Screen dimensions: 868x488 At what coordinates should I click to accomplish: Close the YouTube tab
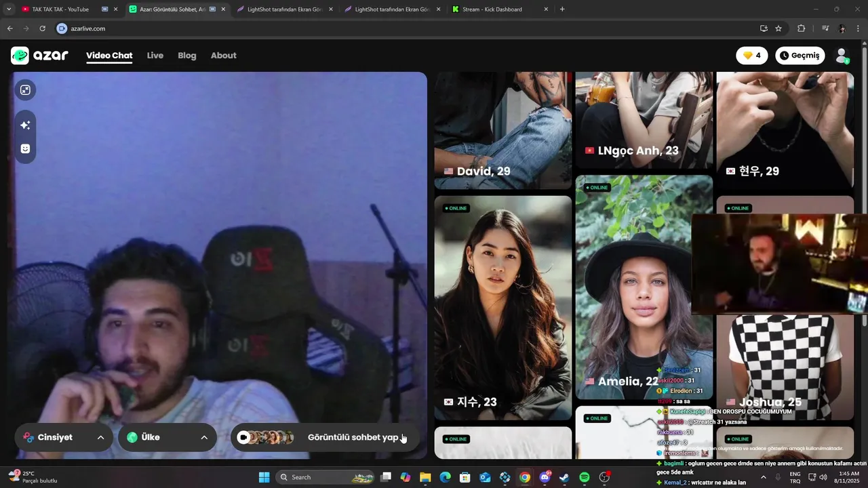tap(115, 9)
